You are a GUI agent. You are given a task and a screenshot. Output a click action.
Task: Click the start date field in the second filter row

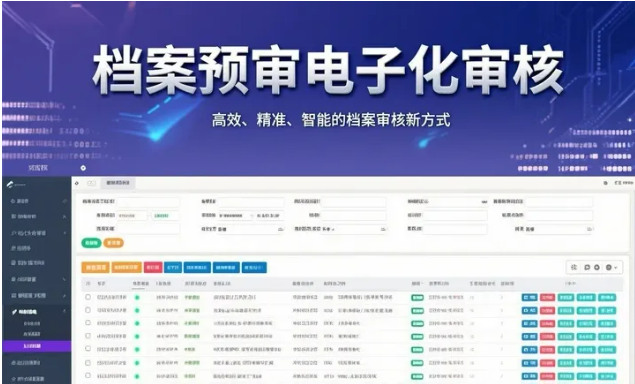pos(132,215)
